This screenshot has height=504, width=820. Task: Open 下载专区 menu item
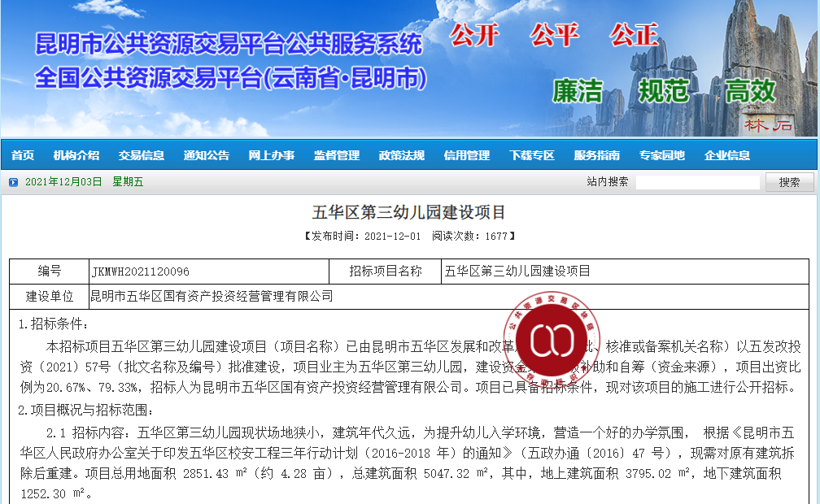(x=532, y=155)
